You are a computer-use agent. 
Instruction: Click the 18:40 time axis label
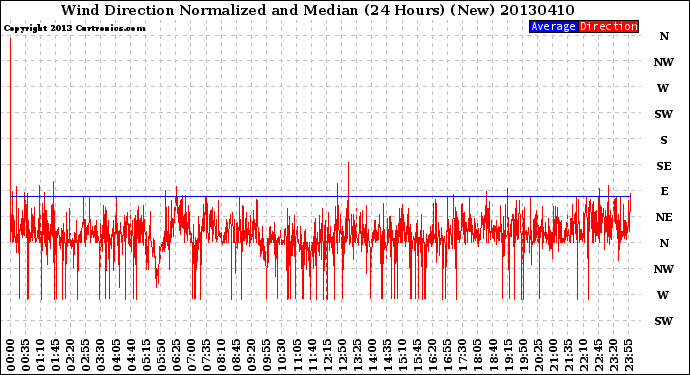[493, 355]
